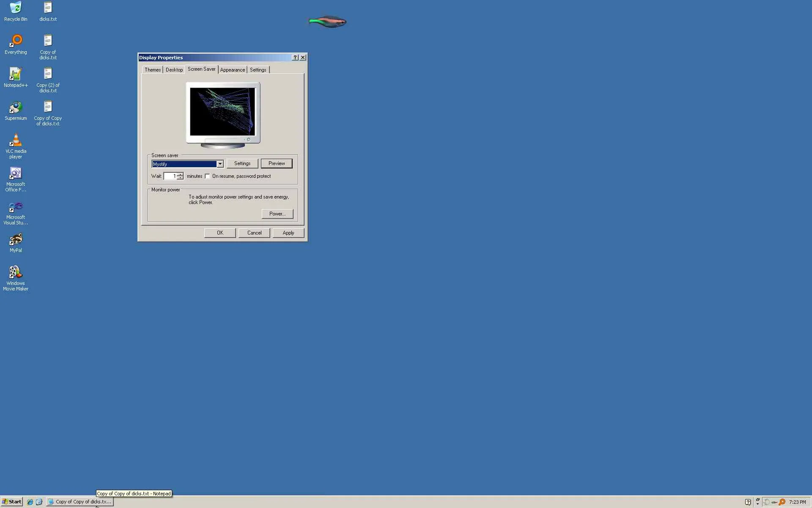Image resolution: width=812 pixels, height=508 pixels.
Task: Decrease the Wait minutes using down arrow
Action: (x=180, y=178)
